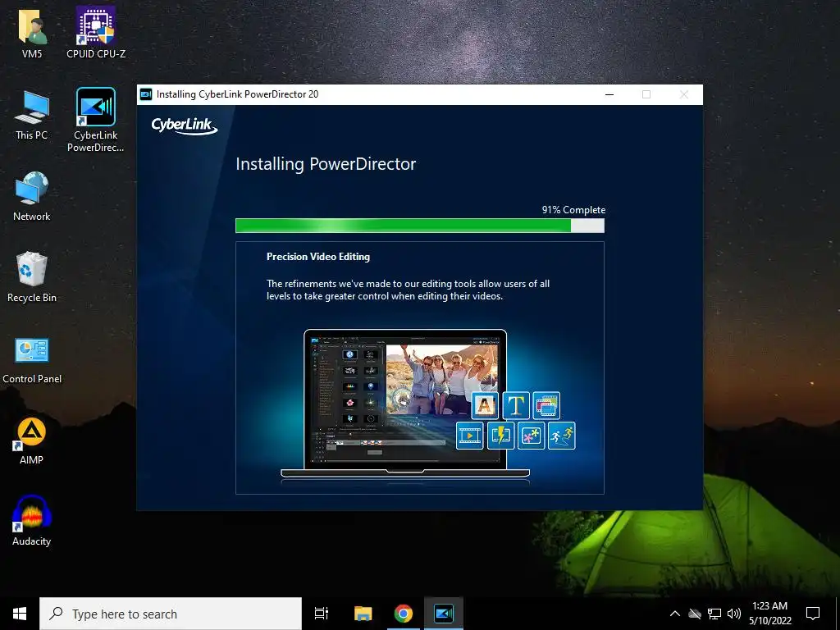Open Task View on the taskbar
Viewport: 840px width, 630px height.
tap(322, 614)
